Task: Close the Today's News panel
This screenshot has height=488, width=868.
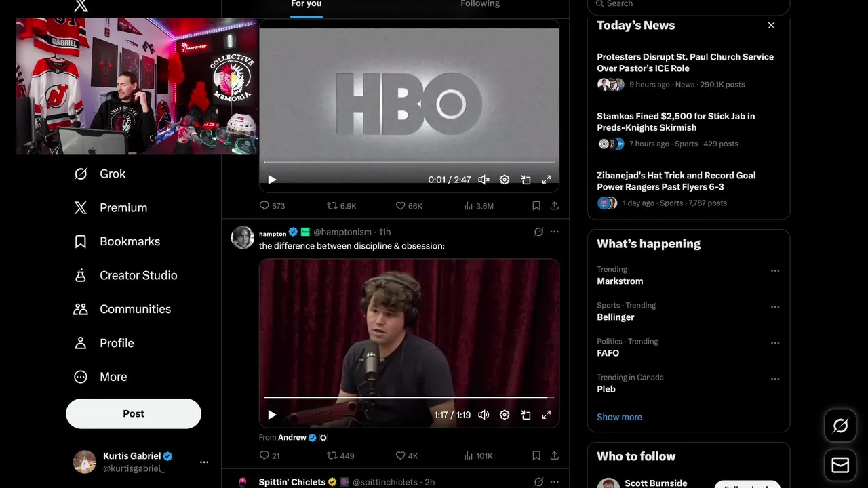Action: 771,25
